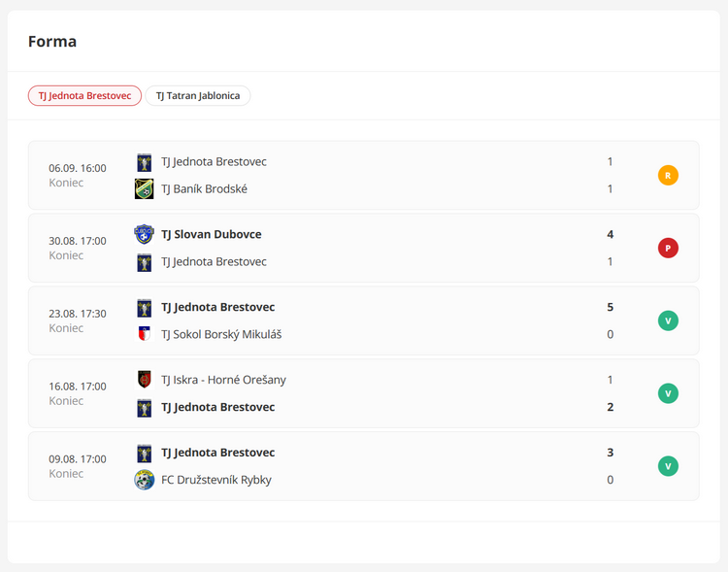
Task: Click the green V badge for 16.08. match
Action: tap(668, 393)
